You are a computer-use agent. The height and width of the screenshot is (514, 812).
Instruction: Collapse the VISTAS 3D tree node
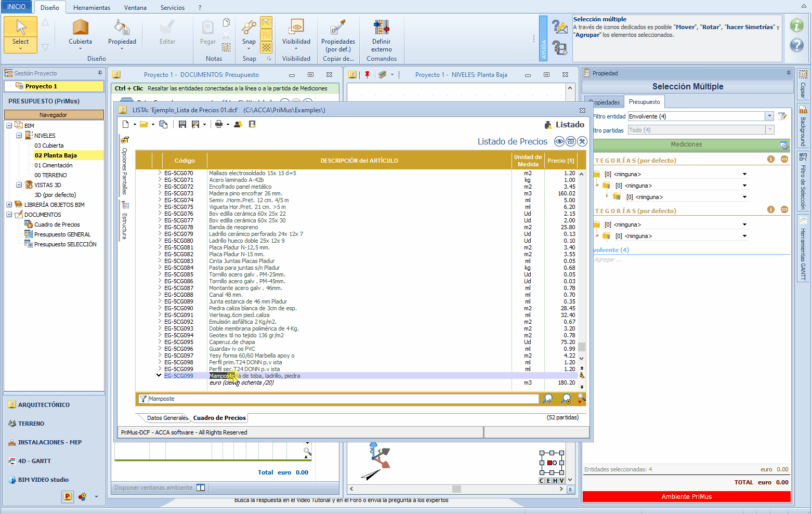click(19, 185)
